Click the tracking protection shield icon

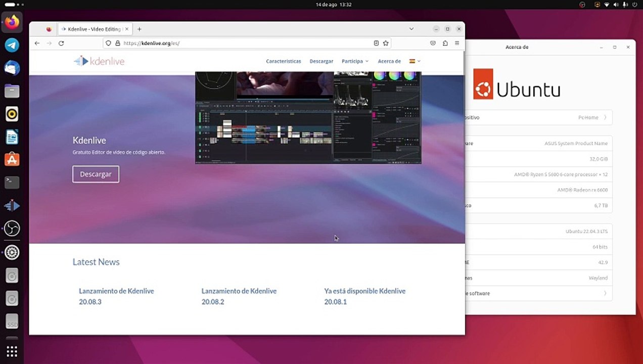point(109,43)
